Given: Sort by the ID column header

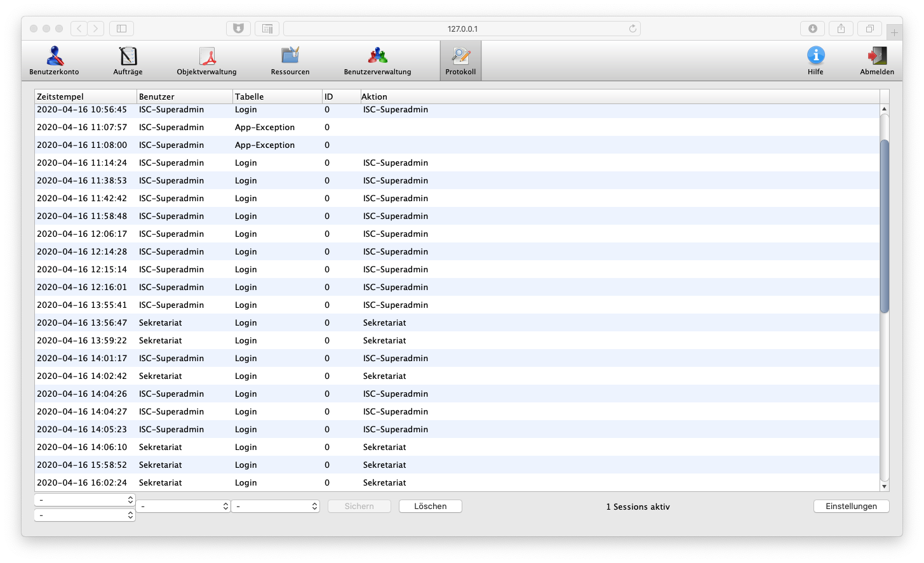Looking at the screenshot, I should click(341, 96).
